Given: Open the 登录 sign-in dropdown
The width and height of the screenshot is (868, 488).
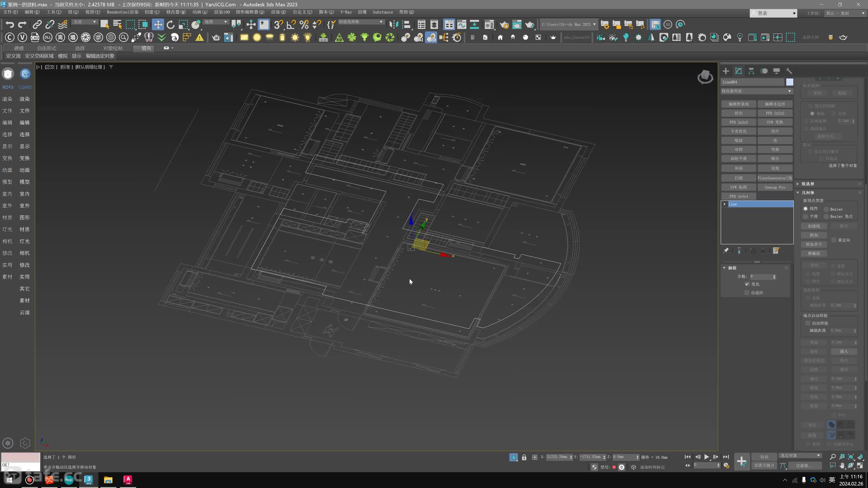Looking at the screenshot, I should click(x=773, y=13).
